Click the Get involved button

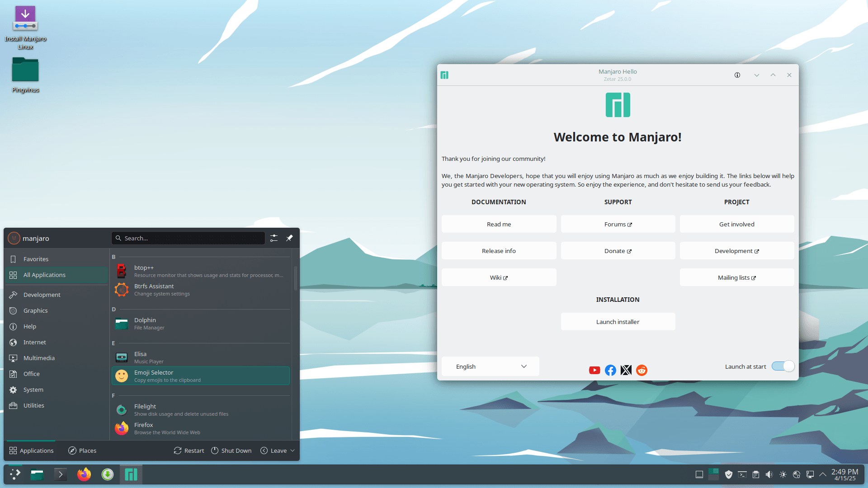[x=737, y=224]
